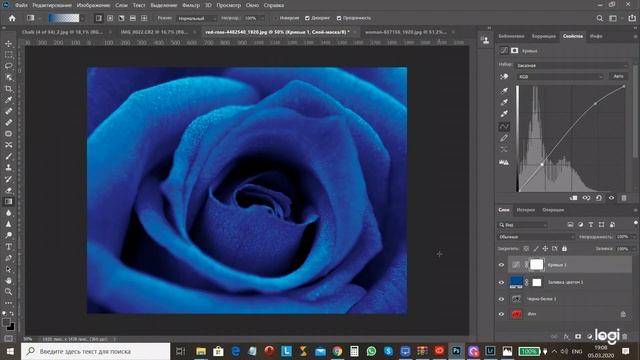Hide the Кривые 1 layer
This screenshot has width=640, height=360.
tap(502, 265)
